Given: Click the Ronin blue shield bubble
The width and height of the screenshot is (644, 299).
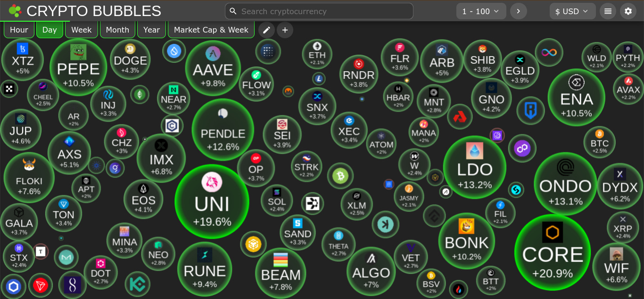Looking at the screenshot, I should coord(530,110).
